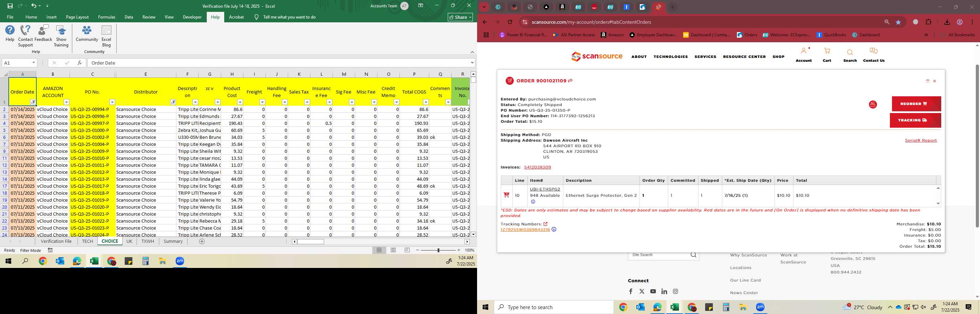
Task: Open the PO No. column filter dropdown
Action: click(112, 102)
